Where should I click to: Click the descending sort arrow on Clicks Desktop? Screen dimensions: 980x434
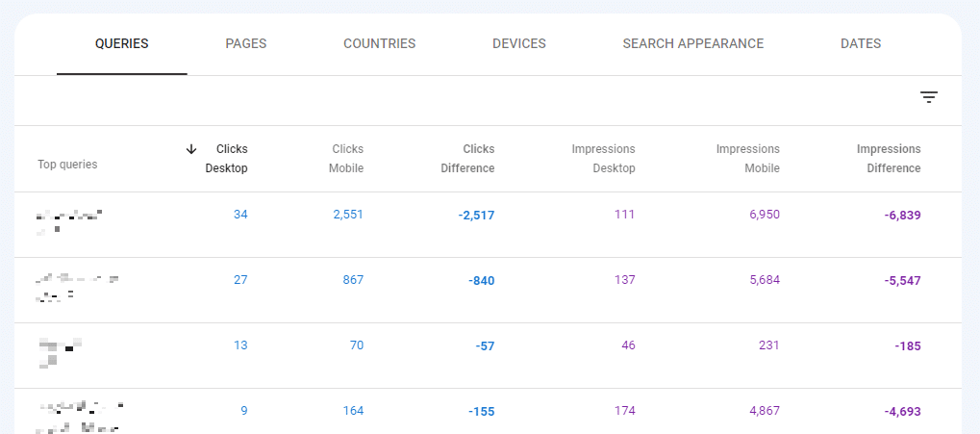tap(191, 149)
